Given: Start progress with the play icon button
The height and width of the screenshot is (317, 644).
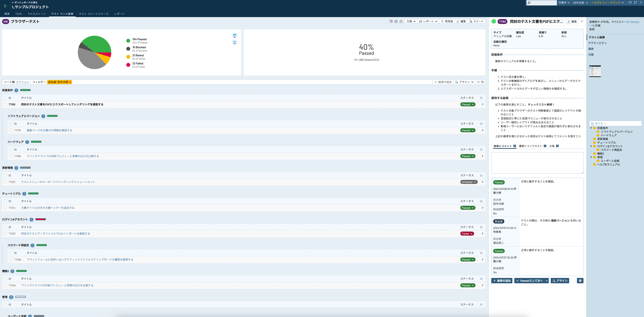Looking at the screenshot, I should (x=580, y=281).
